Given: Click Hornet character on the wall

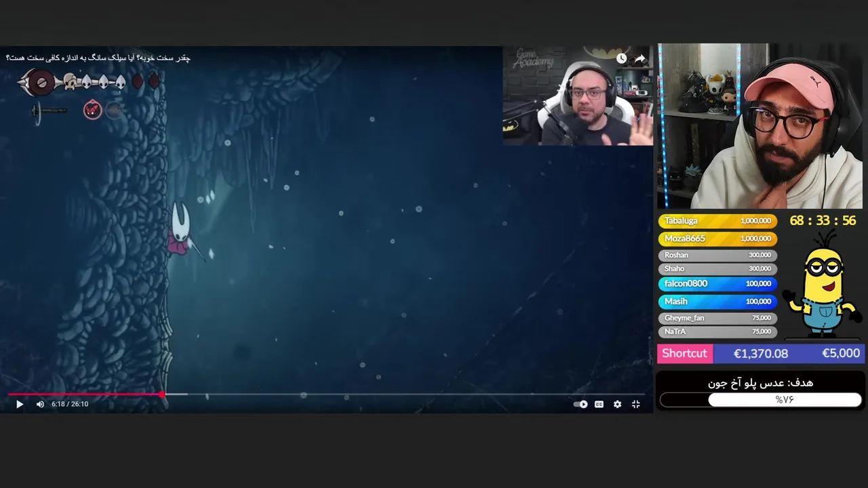Looking at the screenshot, I should 181,229.
